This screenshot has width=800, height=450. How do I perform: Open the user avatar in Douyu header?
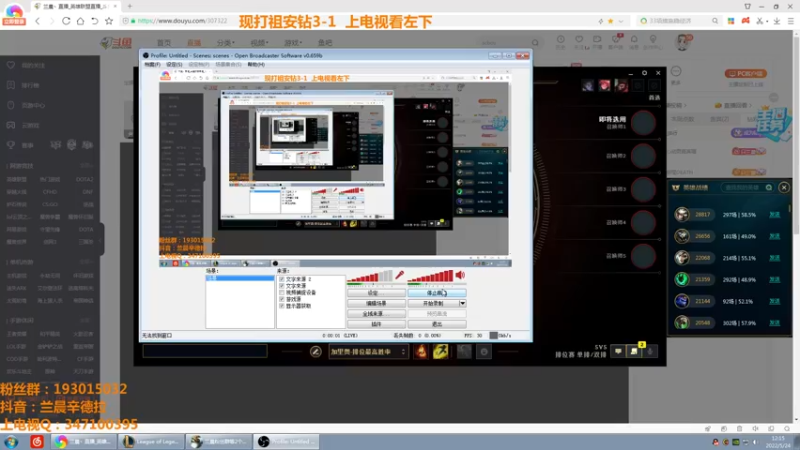coord(682,42)
